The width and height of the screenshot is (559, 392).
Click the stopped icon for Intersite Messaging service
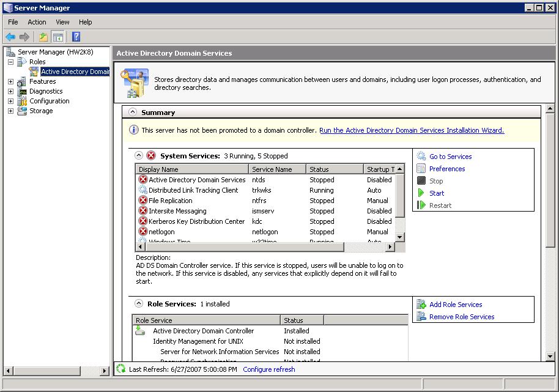click(143, 211)
